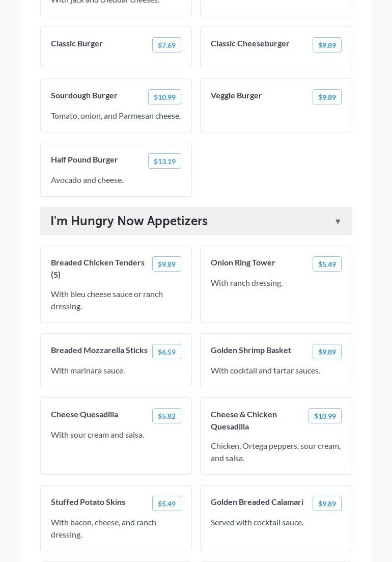The width and height of the screenshot is (392, 562).
Task: Click the $7.69 Classic Burger price
Action: click(166, 45)
